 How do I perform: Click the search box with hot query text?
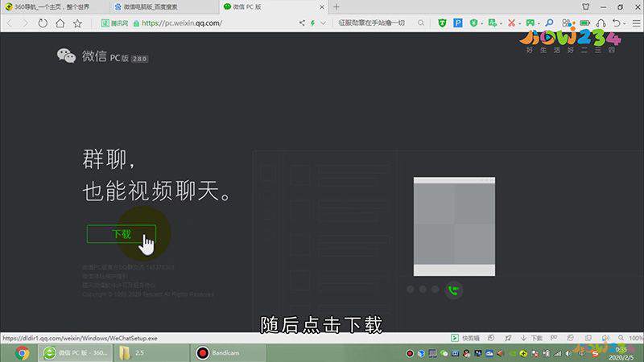pos(372,23)
